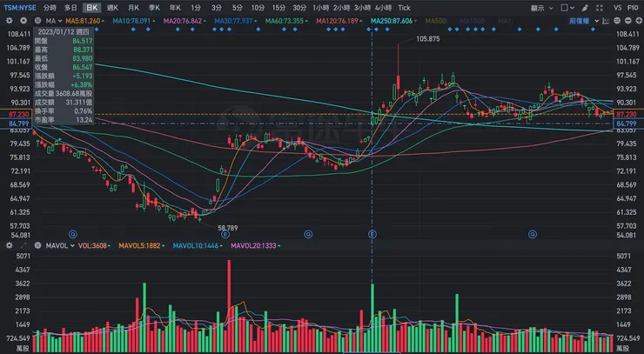Select the Tick tab
The image size is (644, 354).
[404, 8]
